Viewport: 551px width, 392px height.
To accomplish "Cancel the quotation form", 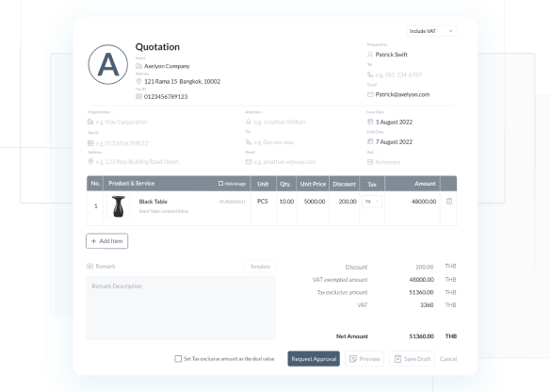I will coord(448,359).
